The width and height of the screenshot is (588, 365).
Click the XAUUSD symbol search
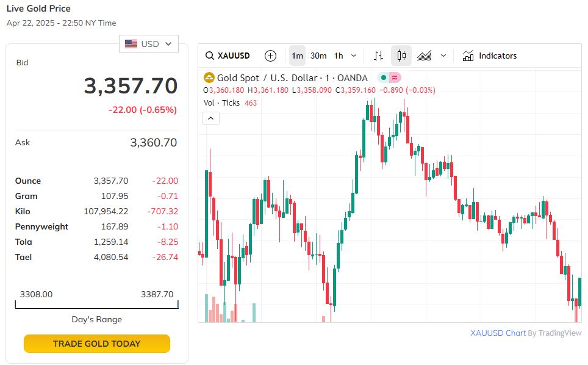[228, 56]
